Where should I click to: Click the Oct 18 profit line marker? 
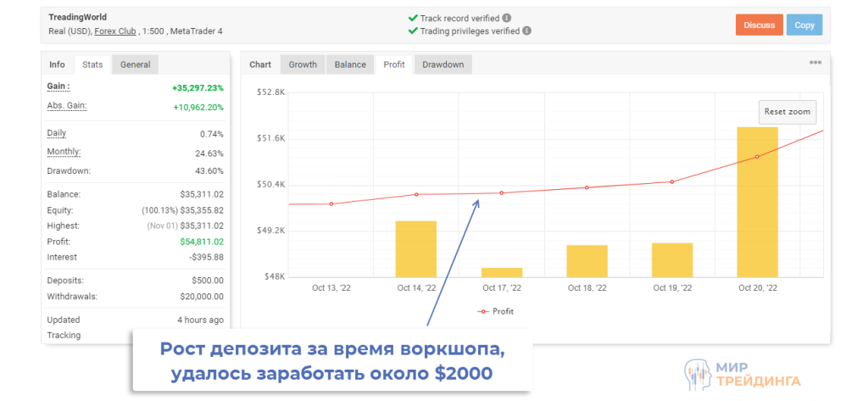click(587, 187)
